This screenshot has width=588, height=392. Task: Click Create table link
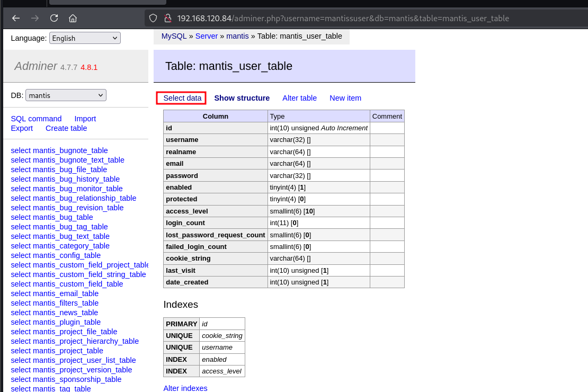66,128
